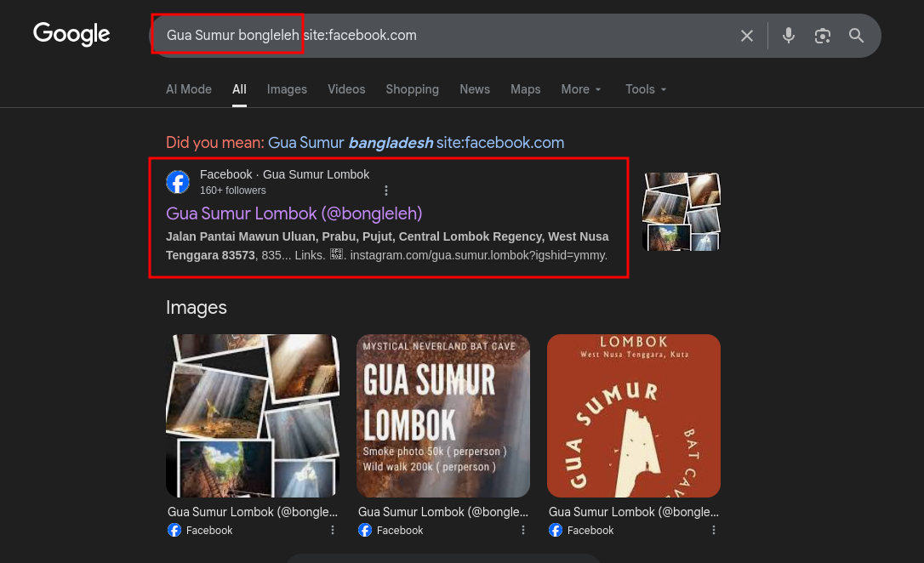
Task: Start a voice search with the microphone icon
Action: 788,36
